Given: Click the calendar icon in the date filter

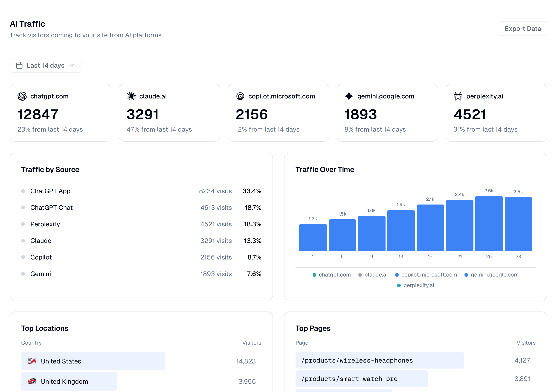Looking at the screenshot, I should 19,65.
